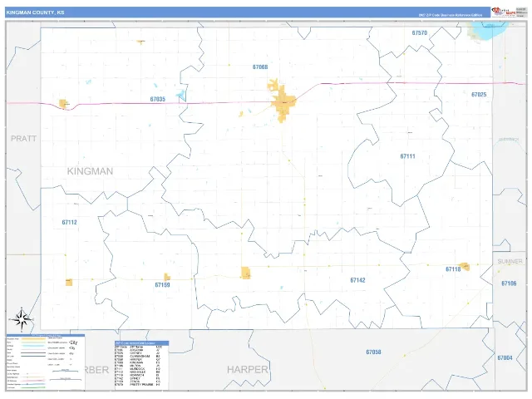Viewport: 532px width, 399px height.
Task: Select ZIP code label 67112
Action: click(69, 222)
